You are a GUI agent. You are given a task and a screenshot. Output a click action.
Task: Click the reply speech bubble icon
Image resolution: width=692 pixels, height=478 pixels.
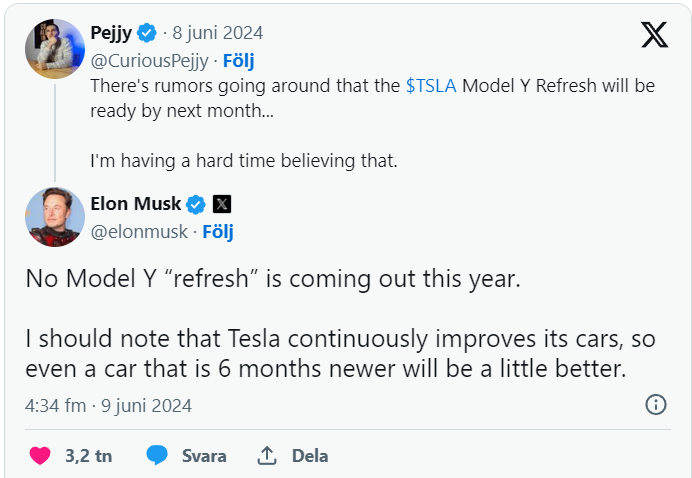(x=157, y=456)
